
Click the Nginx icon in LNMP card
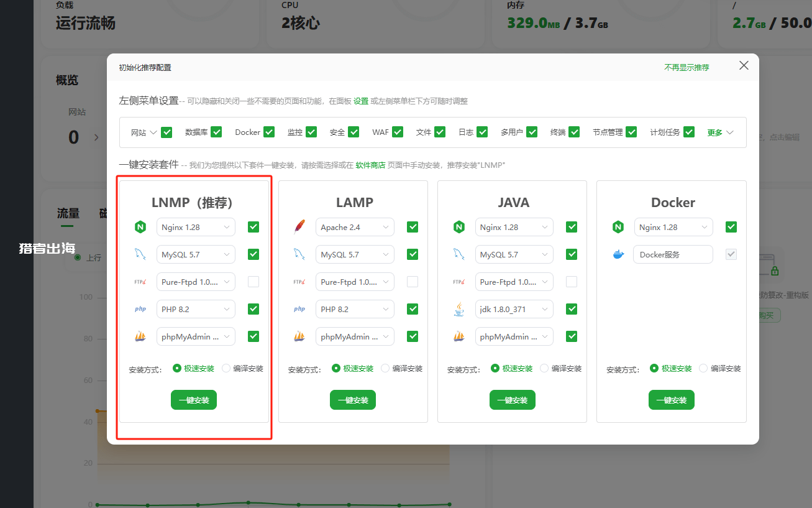pos(140,227)
